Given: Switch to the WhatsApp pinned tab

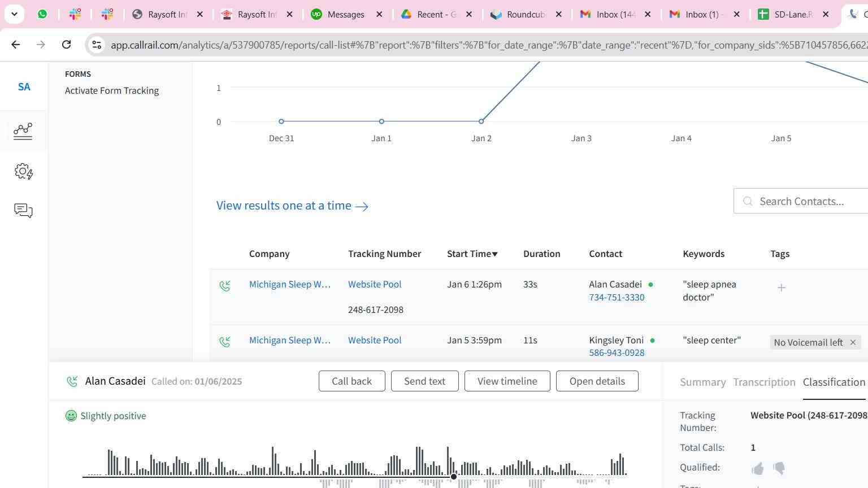Looking at the screenshot, I should click(42, 14).
